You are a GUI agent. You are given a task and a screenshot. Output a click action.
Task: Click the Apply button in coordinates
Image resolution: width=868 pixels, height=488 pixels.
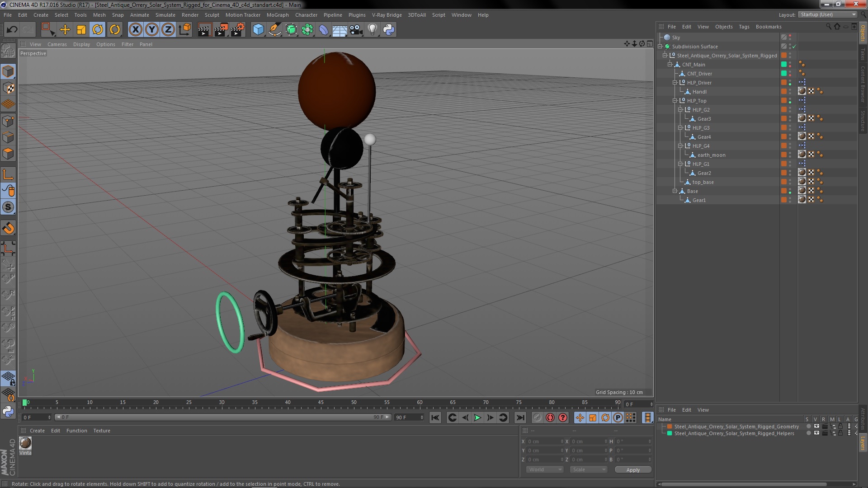click(632, 470)
